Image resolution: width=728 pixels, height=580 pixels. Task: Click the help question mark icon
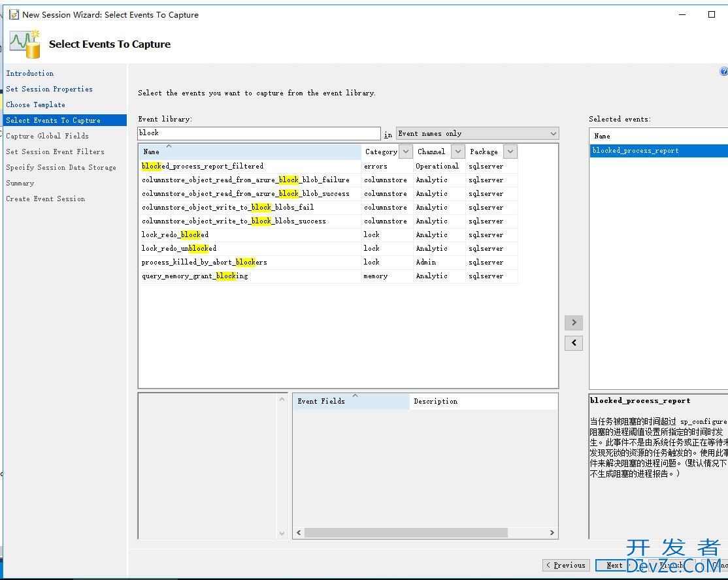(x=723, y=71)
